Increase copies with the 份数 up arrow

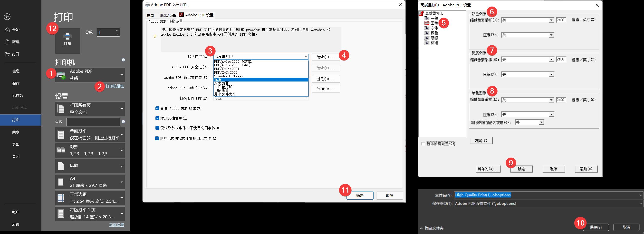[x=117, y=30]
